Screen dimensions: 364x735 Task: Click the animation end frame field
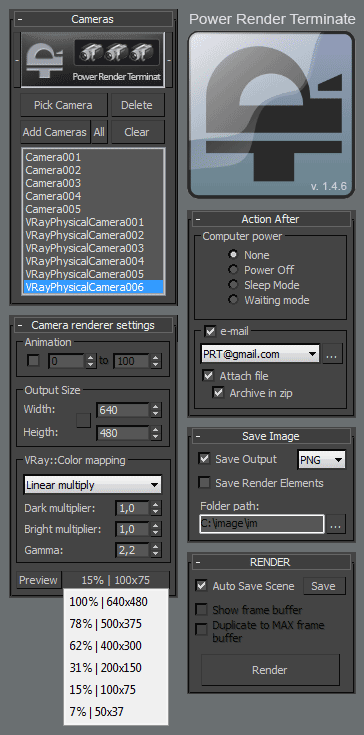click(x=132, y=361)
